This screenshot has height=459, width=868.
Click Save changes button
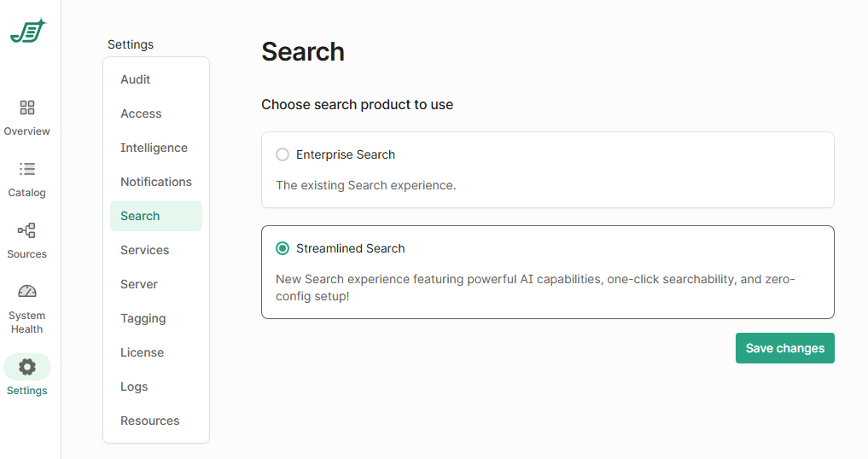[784, 348]
